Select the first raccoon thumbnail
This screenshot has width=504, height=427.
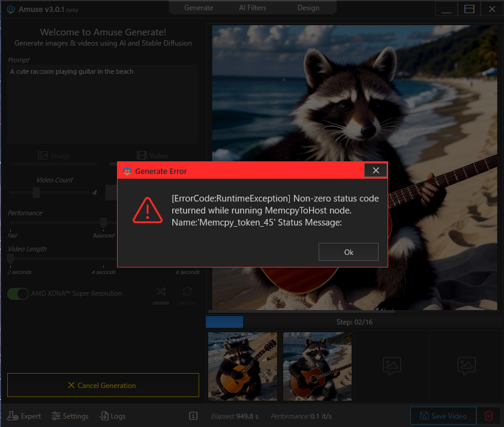(242, 367)
